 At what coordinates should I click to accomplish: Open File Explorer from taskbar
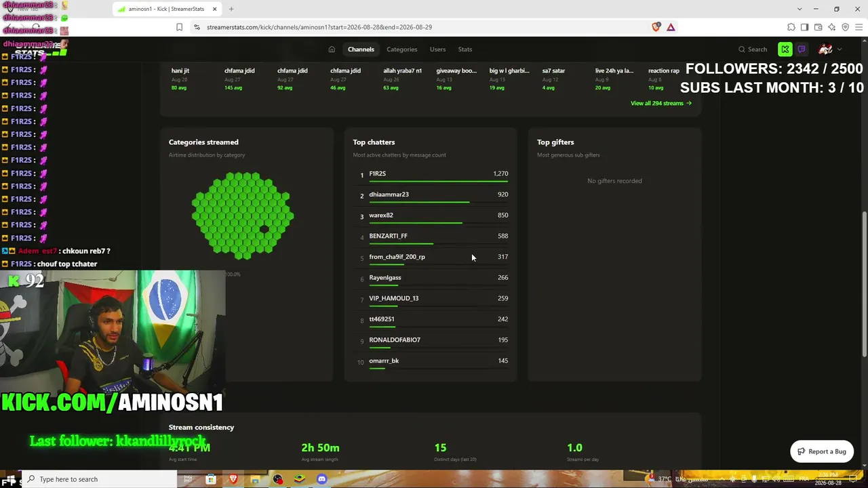coord(255,479)
